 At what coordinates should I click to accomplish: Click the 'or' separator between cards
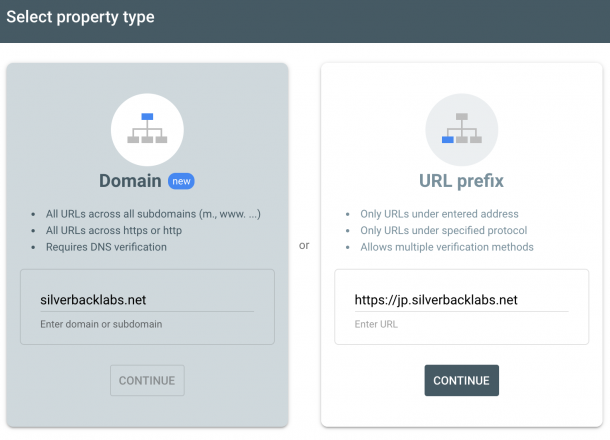click(x=304, y=245)
